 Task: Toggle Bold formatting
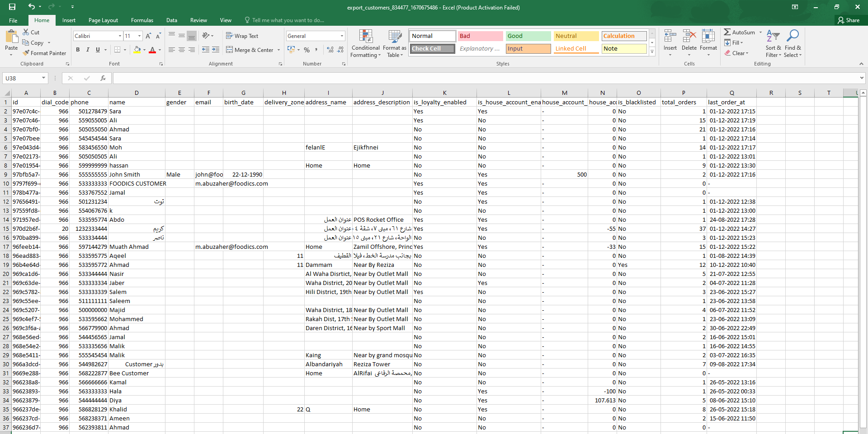point(78,50)
